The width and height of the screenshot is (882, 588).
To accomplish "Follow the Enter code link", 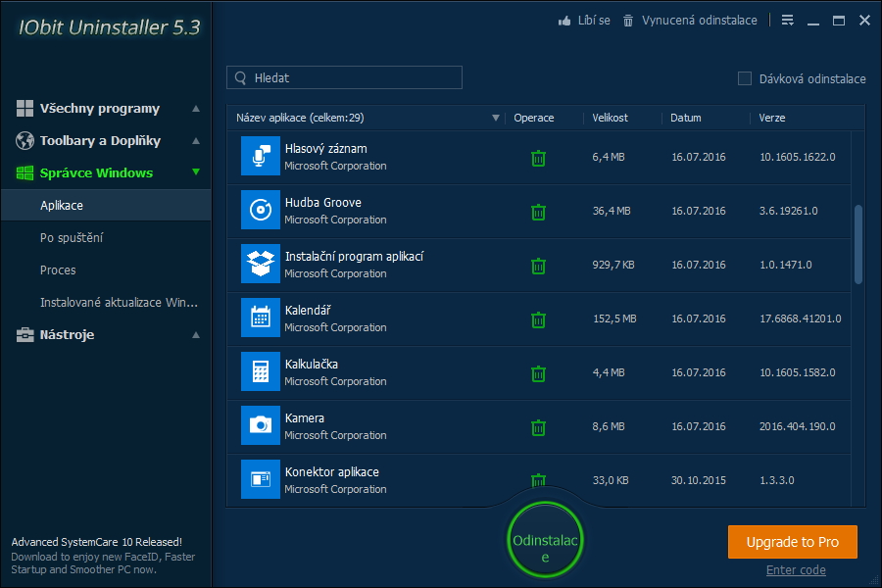I will pyautogui.click(x=796, y=570).
